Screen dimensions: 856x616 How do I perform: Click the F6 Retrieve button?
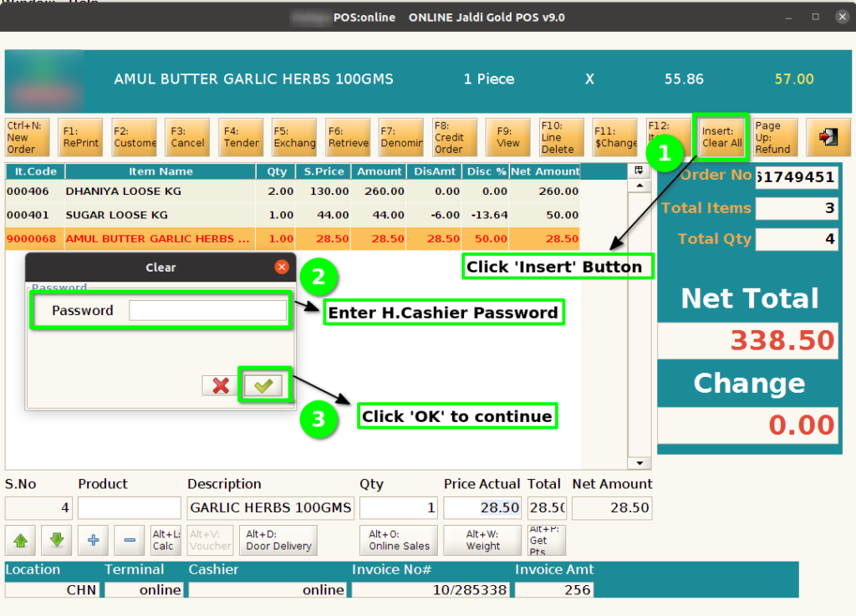[348, 138]
